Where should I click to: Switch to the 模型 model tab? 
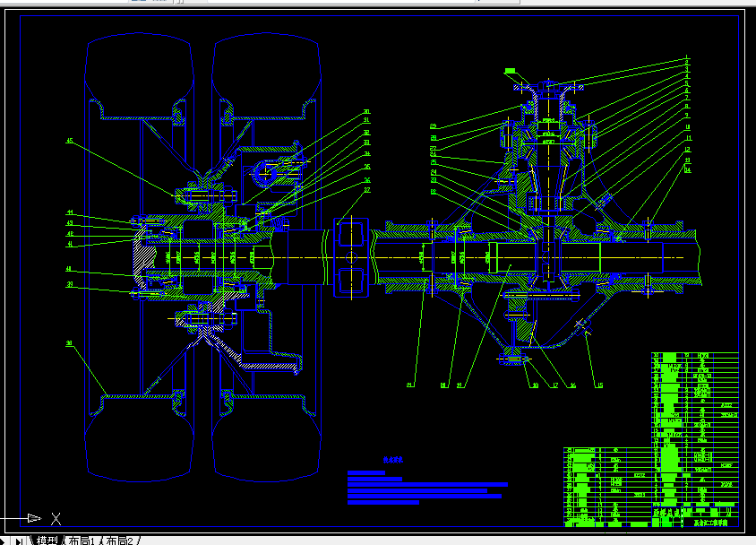coord(47,541)
